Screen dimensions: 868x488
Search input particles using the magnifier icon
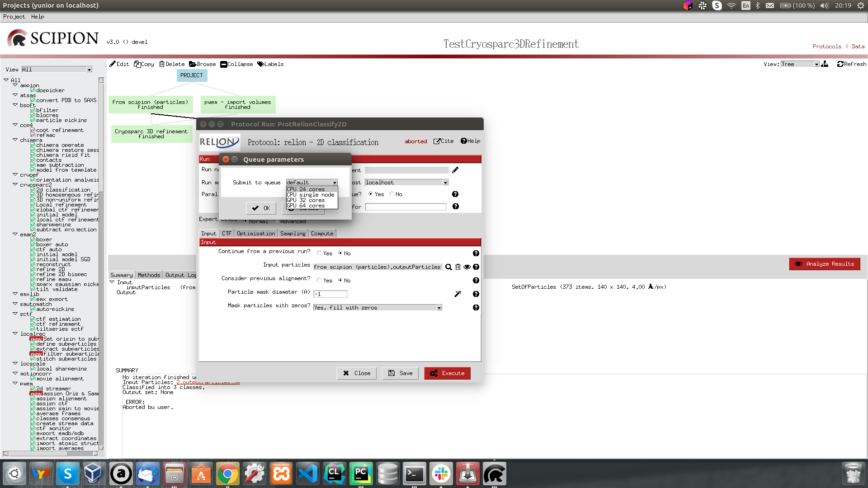pos(448,267)
